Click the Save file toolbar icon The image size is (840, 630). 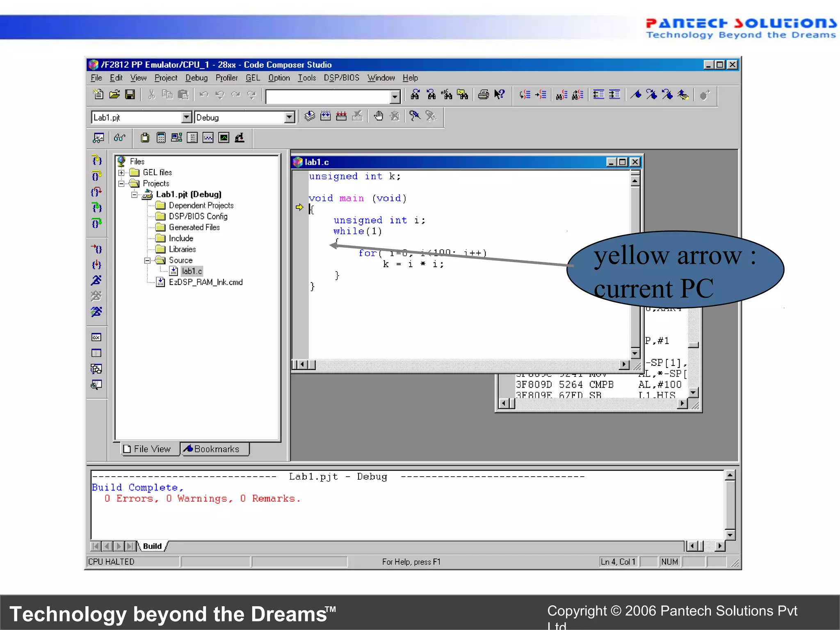click(x=130, y=95)
